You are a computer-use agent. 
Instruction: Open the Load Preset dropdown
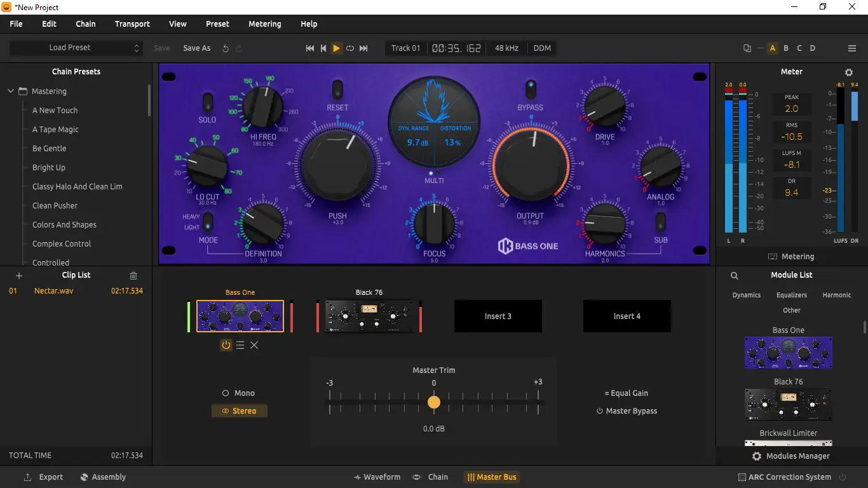click(x=75, y=48)
